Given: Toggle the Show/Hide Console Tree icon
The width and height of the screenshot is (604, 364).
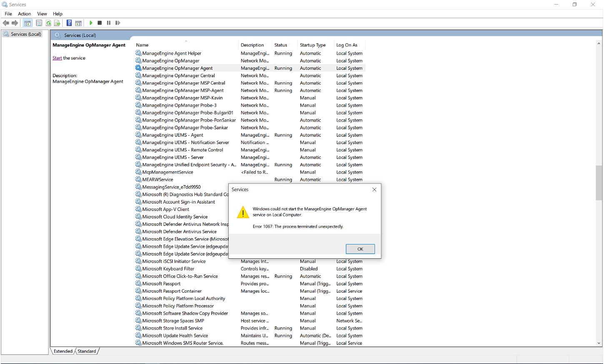Looking at the screenshot, I should click(27, 23).
